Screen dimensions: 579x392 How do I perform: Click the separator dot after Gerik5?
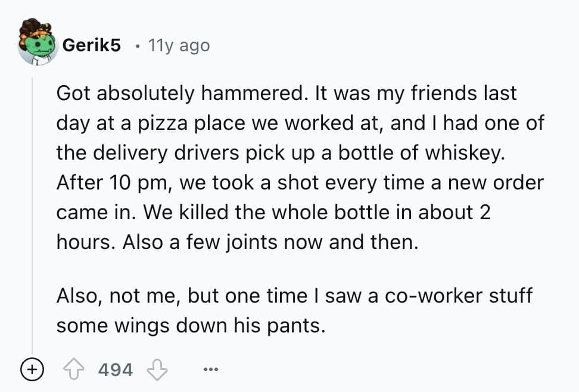coord(138,45)
